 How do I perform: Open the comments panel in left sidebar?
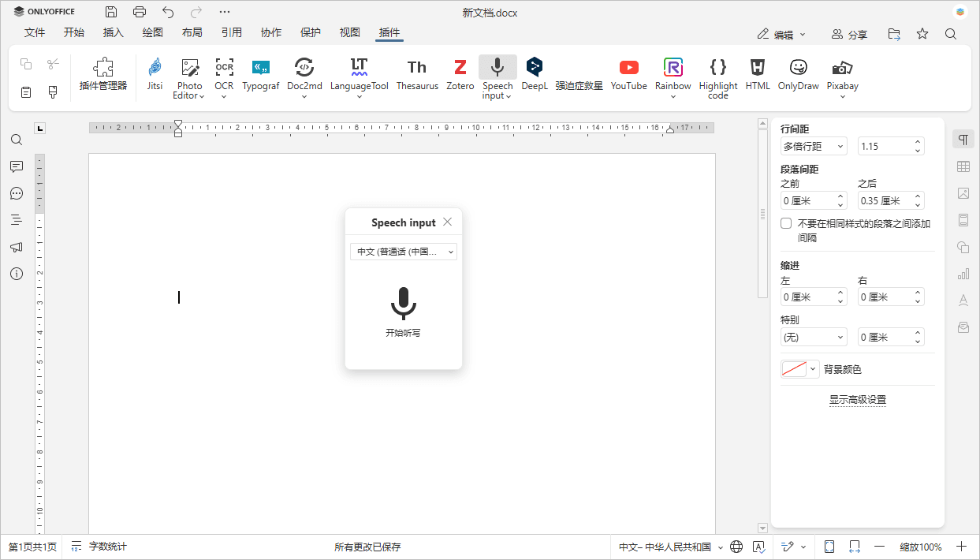pos(17,166)
